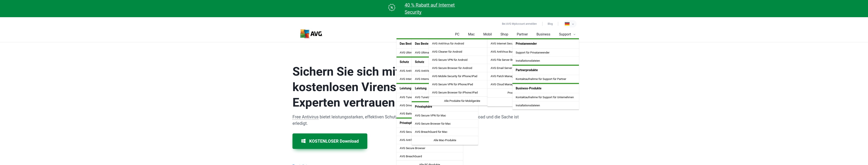Click Support für Privatanwender
Screen dimensions: 868x165
pyautogui.click(x=532, y=53)
